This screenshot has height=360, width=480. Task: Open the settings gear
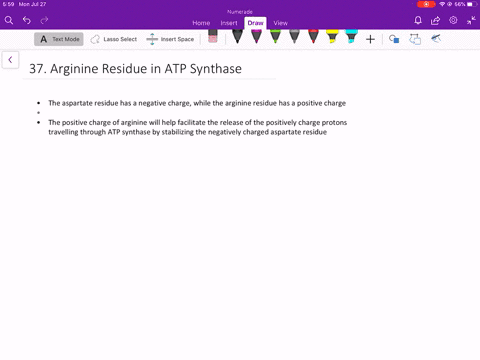453,20
